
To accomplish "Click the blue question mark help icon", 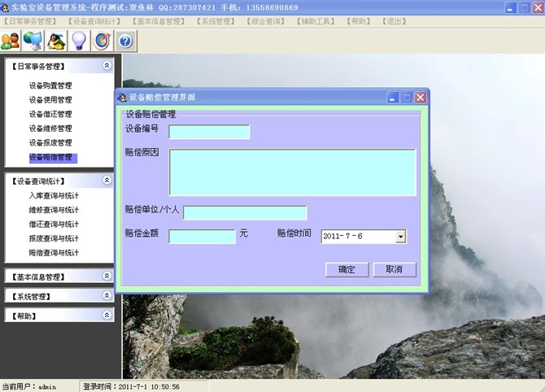I will pyautogui.click(x=124, y=40).
